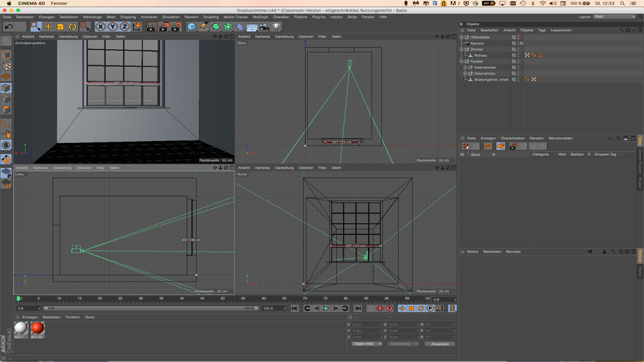Viewport: 644px width, 362px height.
Task: Click the Camera object icon in toolbar
Action: 264,27
